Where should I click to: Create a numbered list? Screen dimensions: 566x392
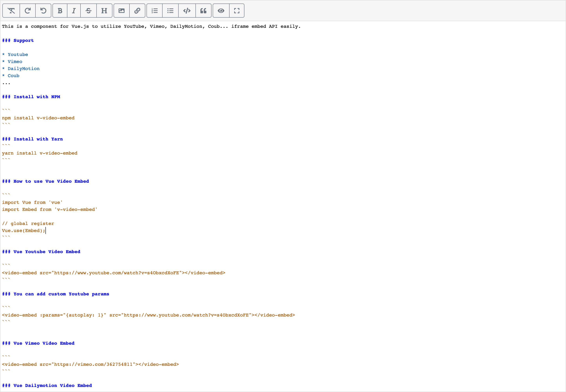coord(155,11)
